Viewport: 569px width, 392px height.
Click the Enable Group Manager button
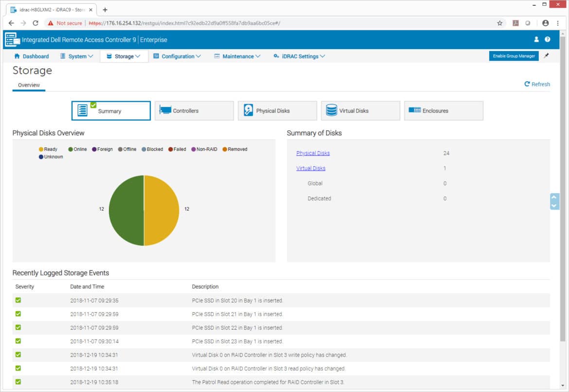point(514,56)
